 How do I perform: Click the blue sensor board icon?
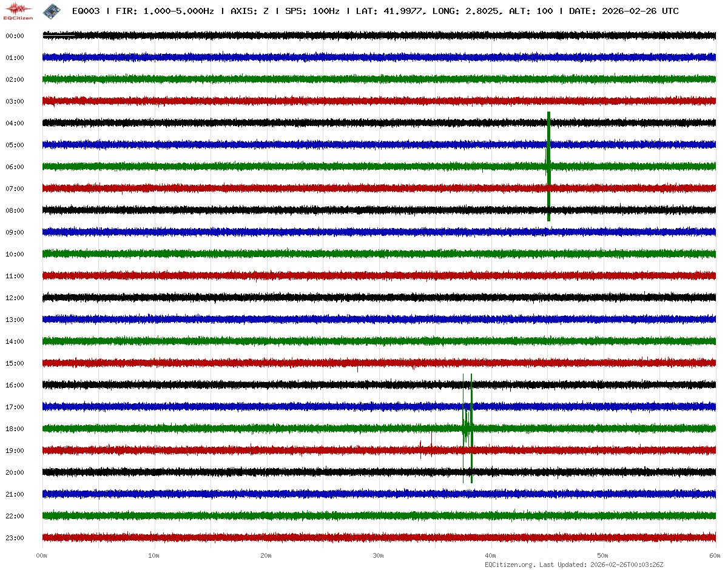point(51,10)
